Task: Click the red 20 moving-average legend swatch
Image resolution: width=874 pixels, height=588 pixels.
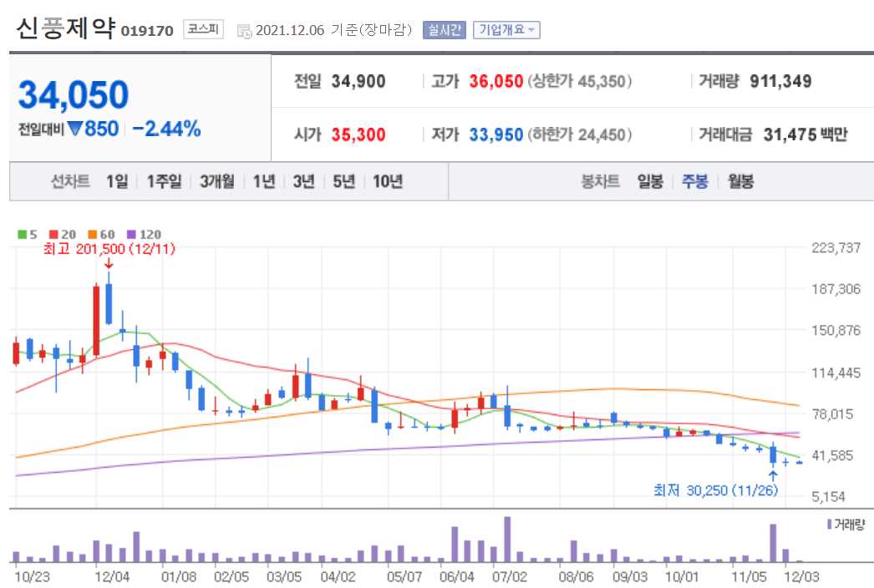Action: [x=53, y=234]
